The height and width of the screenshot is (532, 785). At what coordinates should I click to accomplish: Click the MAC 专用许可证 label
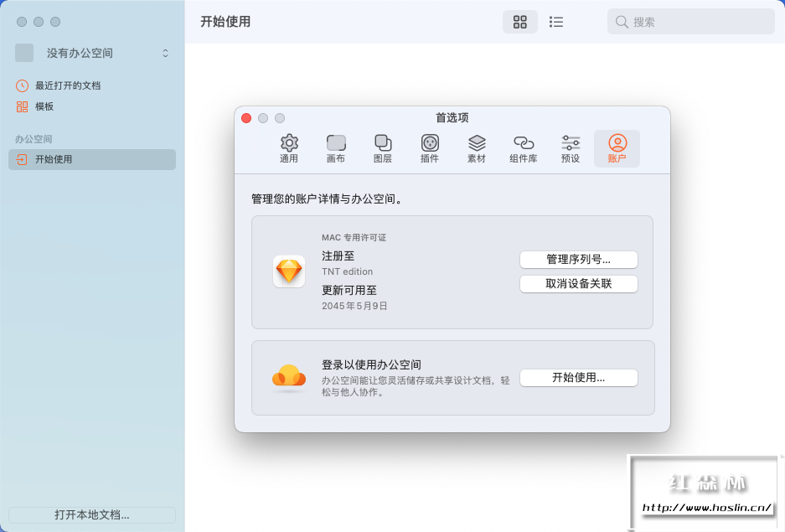(x=354, y=237)
